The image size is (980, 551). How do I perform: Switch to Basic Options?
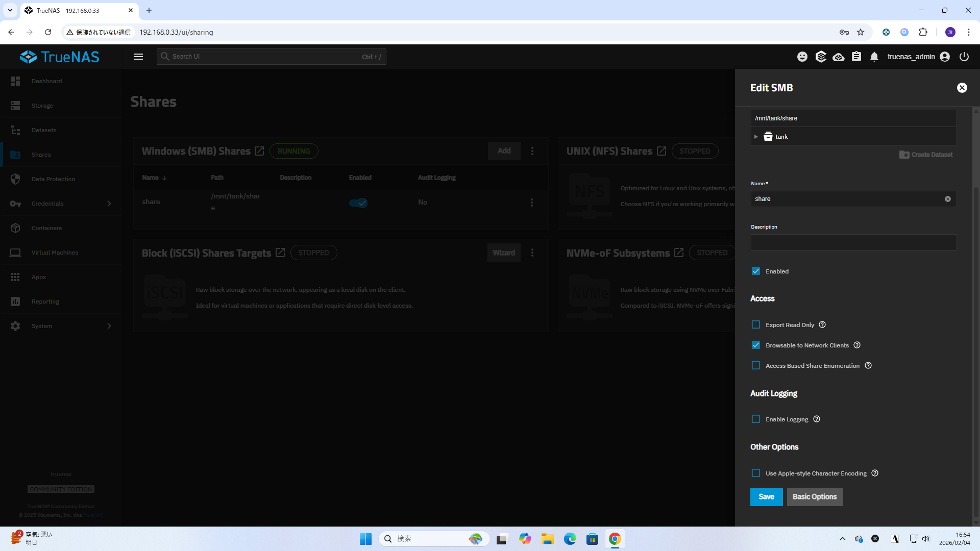point(814,497)
